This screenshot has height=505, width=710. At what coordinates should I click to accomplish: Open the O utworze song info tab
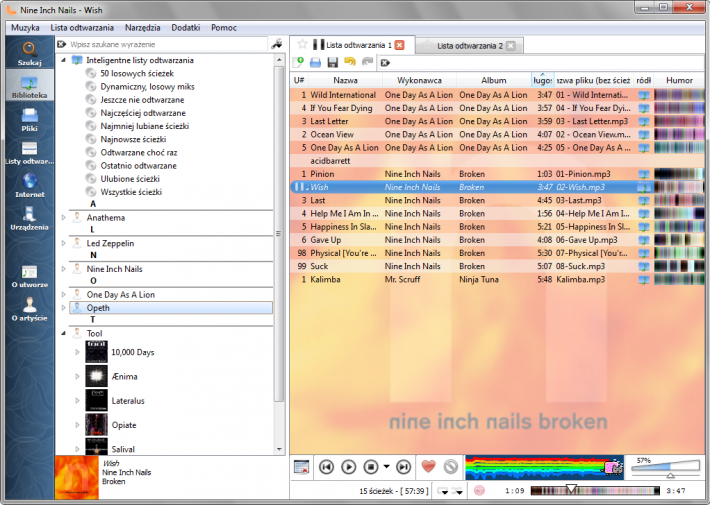point(29,276)
